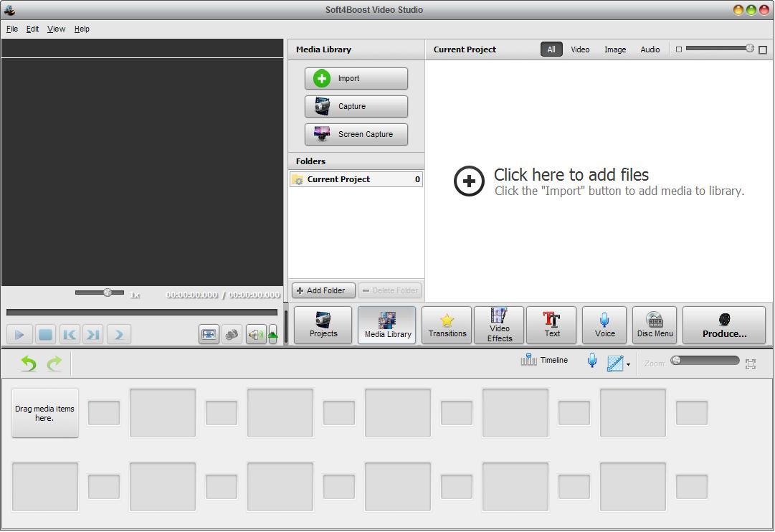
Task: Open the camera Capture option
Action: click(x=356, y=106)
